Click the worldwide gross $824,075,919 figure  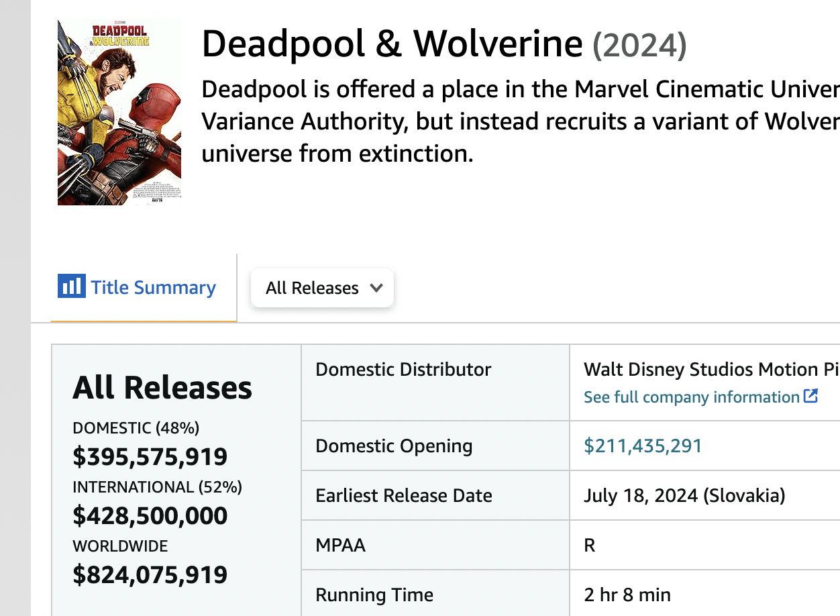pyautogui.click(x=150, y=574)
